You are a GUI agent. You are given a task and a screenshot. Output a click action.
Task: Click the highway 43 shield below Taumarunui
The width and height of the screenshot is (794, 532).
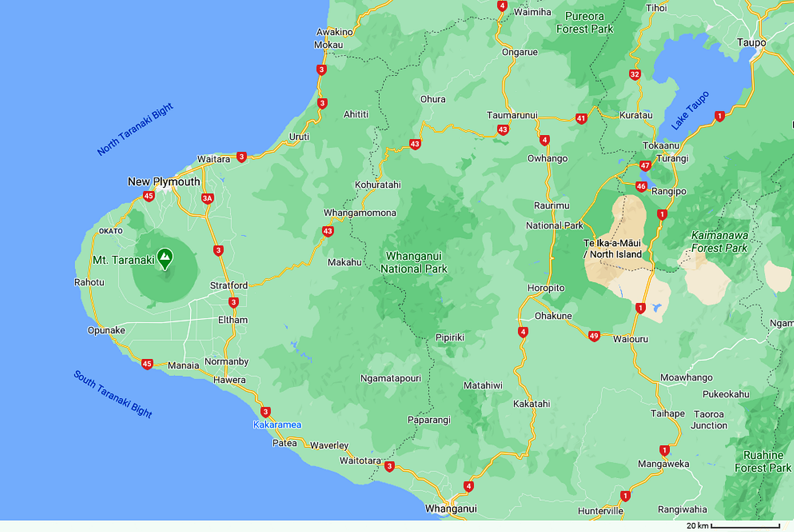point(502,130)
